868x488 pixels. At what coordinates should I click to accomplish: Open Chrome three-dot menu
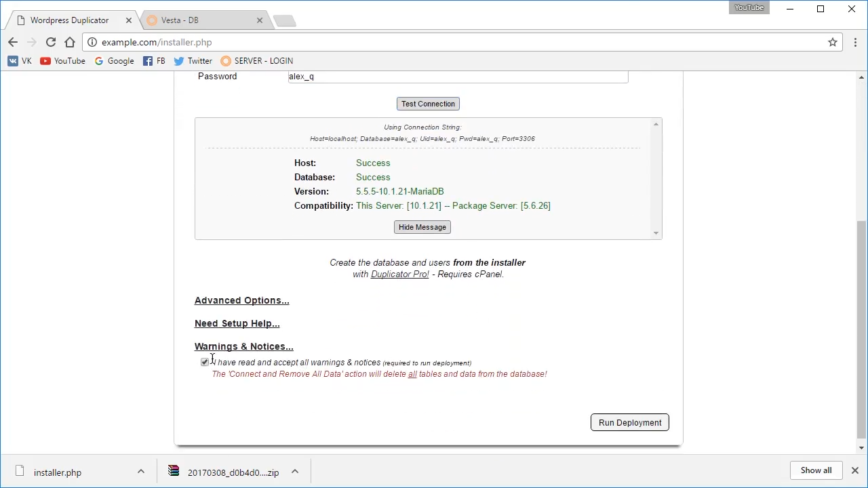point(854,42)
